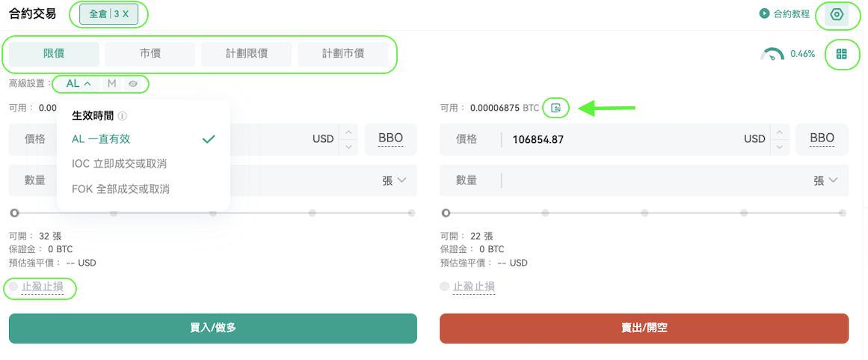Screen dimensions: 868x360
Task: Click the play icon next to 合約教程
Action: 764,13
